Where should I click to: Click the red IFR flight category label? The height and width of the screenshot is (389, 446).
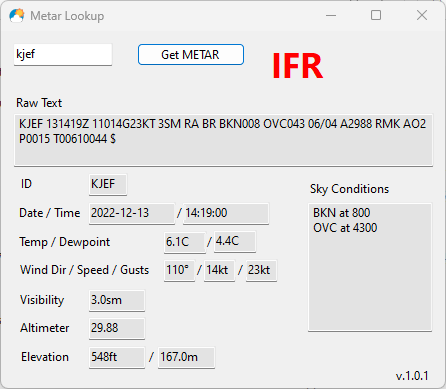[x=297, y=66]
